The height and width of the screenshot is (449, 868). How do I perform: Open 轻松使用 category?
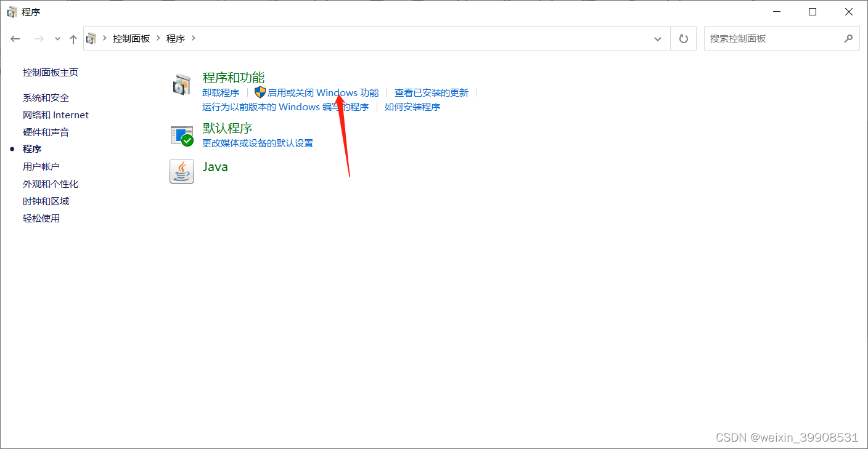41,218
